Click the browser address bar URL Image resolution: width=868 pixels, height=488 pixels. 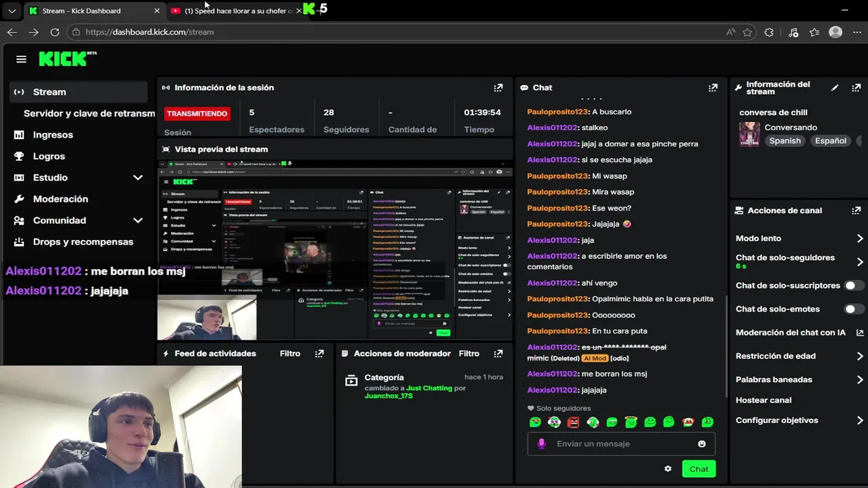point(150,32)
